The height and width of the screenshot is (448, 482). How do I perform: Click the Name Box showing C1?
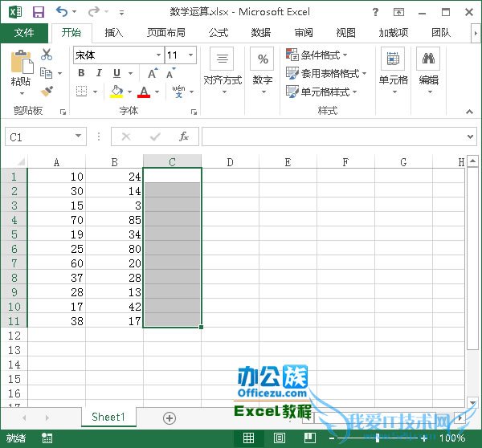[39, 136]
